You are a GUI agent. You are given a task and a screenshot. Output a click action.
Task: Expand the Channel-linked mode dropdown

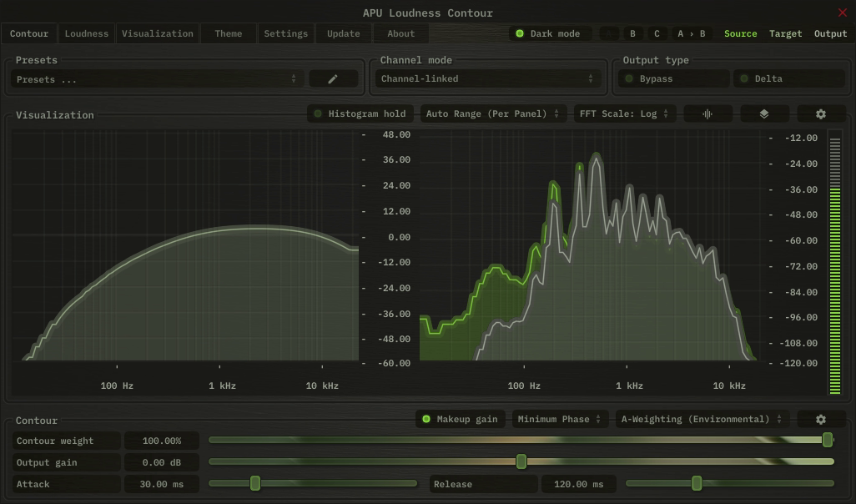point(487,78)
